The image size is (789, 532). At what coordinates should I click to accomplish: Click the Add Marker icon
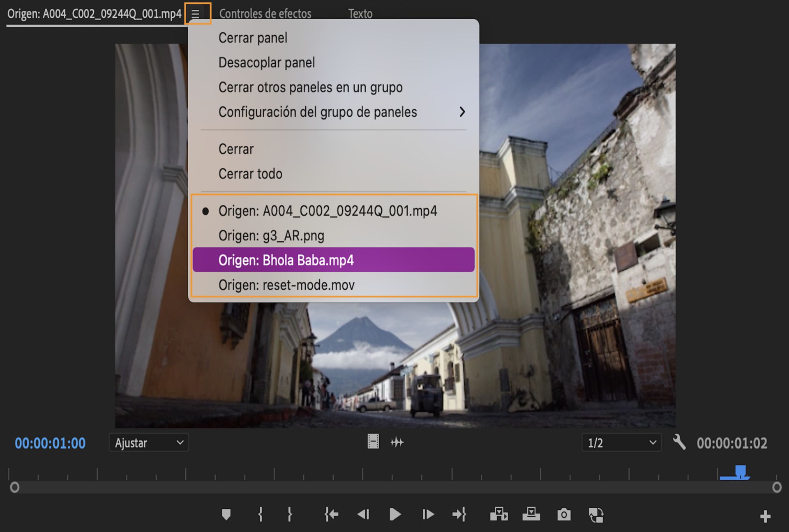point(226,514)
